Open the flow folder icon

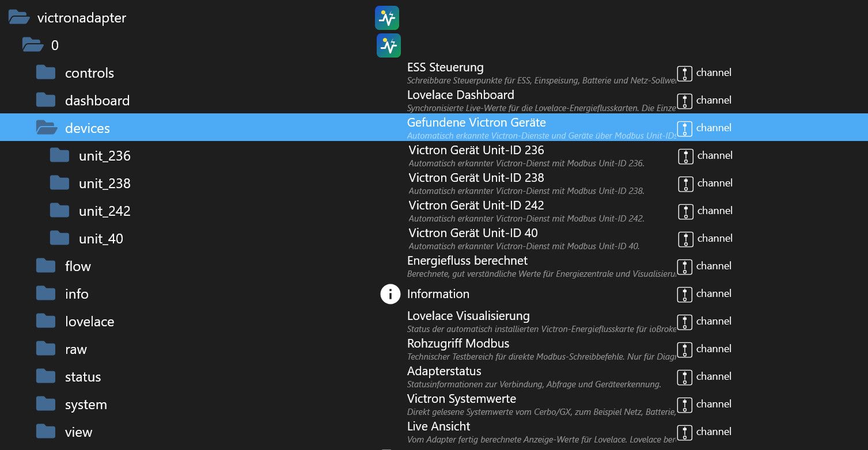pos(46,266)
